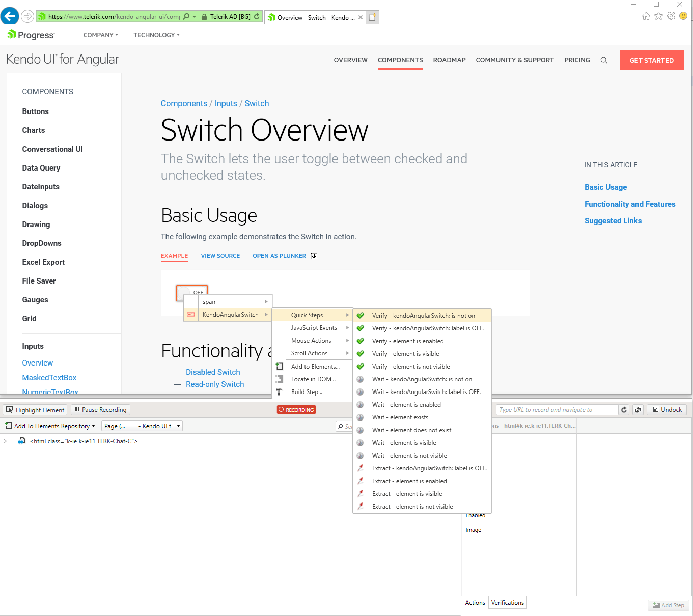Open the browser settings gear icon
The image size is (693, 616).
[x=671, y=16]
